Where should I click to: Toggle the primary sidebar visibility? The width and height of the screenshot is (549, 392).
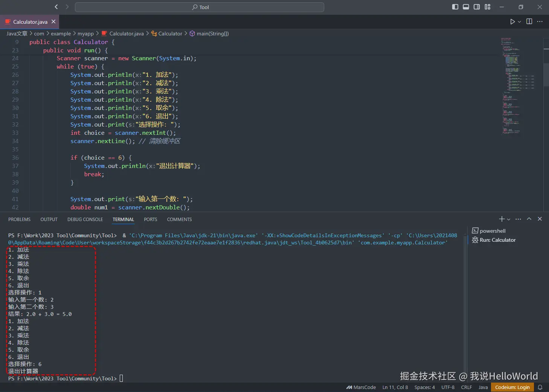(455, 7)
